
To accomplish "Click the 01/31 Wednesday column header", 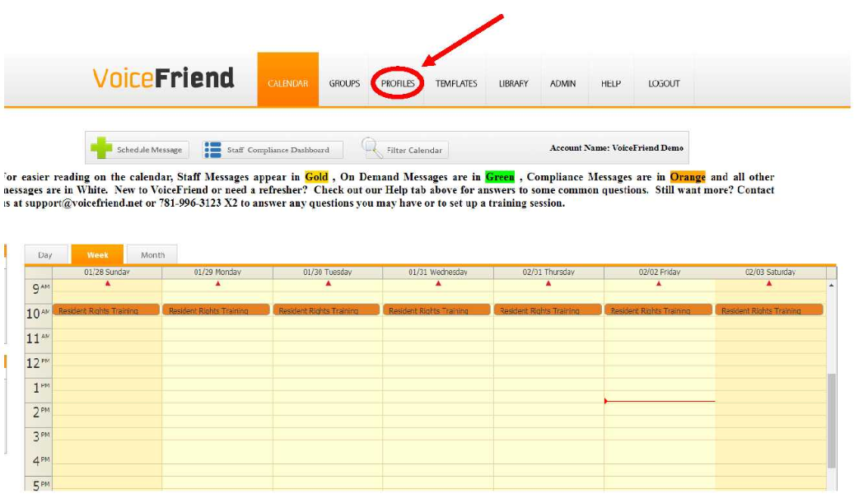I will pyautogui.click(x=438, y=272).
